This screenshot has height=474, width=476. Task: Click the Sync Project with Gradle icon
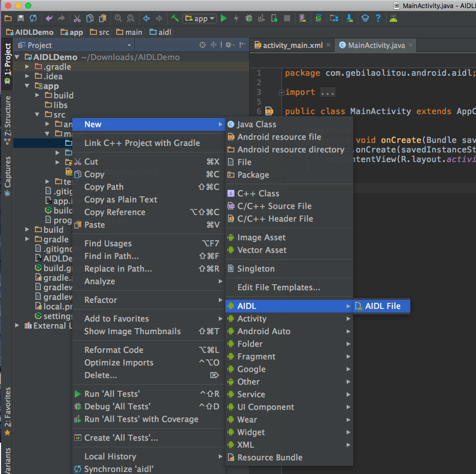(318, 19)
